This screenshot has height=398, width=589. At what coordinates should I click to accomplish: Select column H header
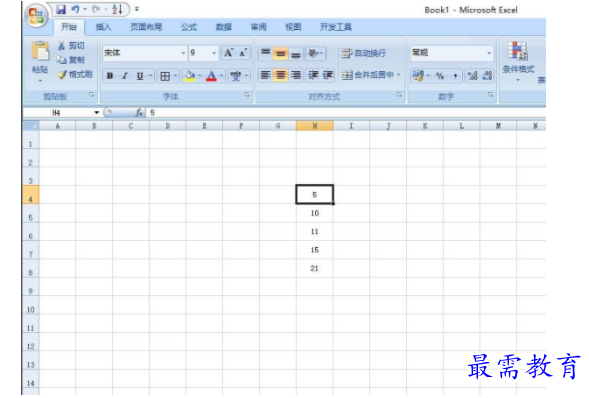click(x=315, y=126)
